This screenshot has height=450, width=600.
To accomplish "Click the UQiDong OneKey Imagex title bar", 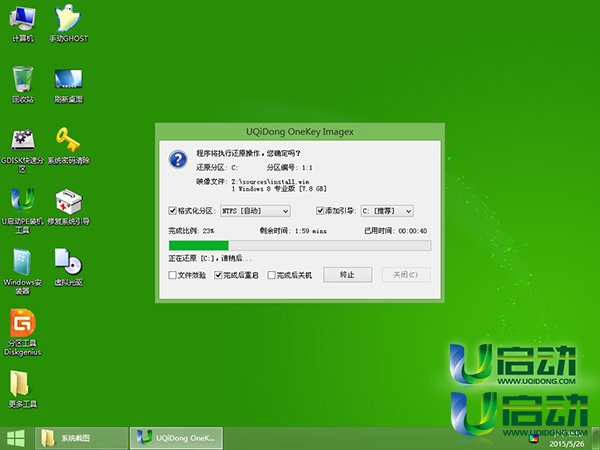I will [300, 132].
